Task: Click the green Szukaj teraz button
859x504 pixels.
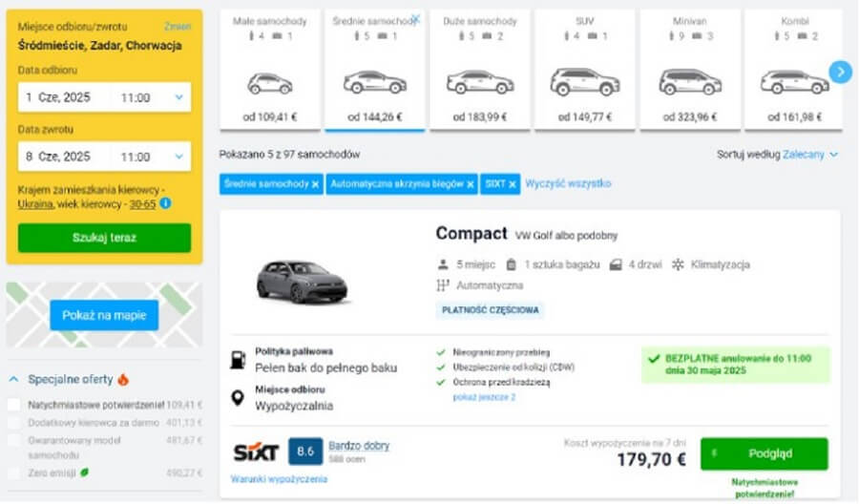Action: [x=104, y=238]
